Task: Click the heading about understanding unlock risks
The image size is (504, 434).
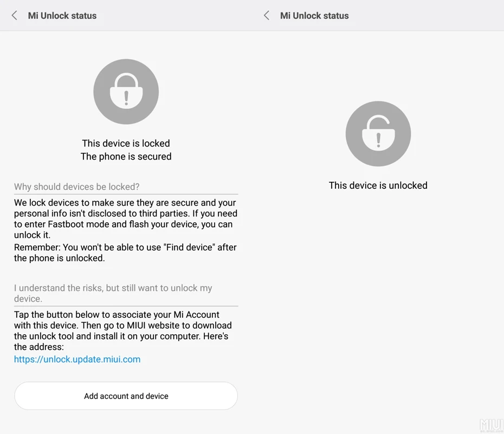Action: tap(113, 293)
